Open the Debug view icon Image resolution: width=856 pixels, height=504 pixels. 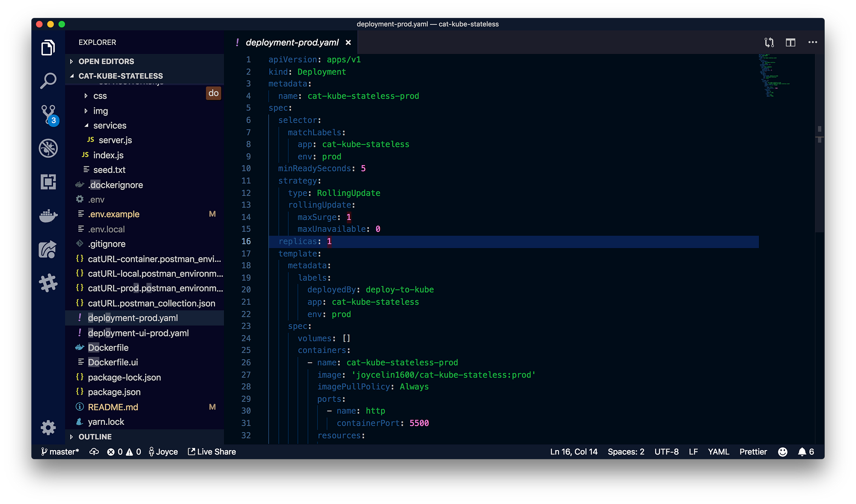[48, 148]
